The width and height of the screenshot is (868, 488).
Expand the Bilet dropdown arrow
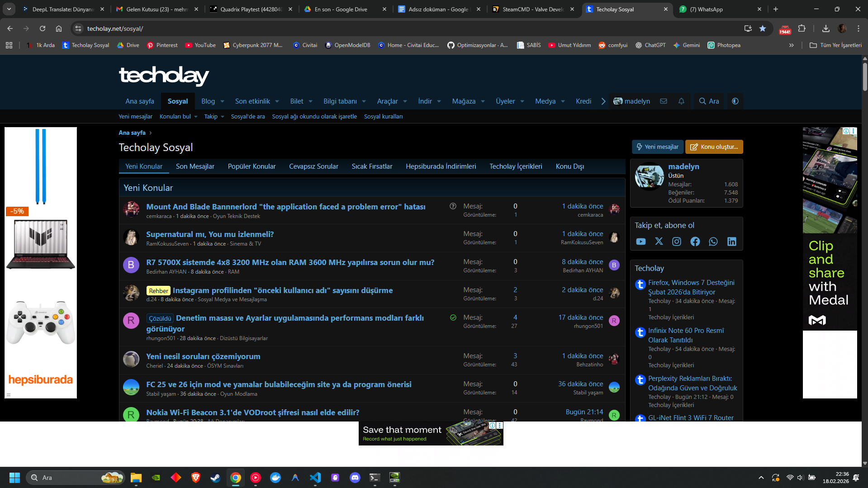[311, 101]
